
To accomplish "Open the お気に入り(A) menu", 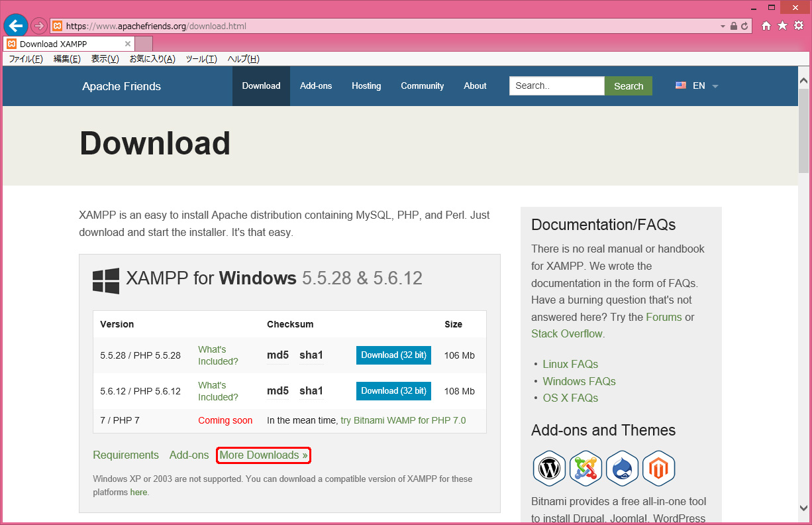I will [x=152, y=59].
